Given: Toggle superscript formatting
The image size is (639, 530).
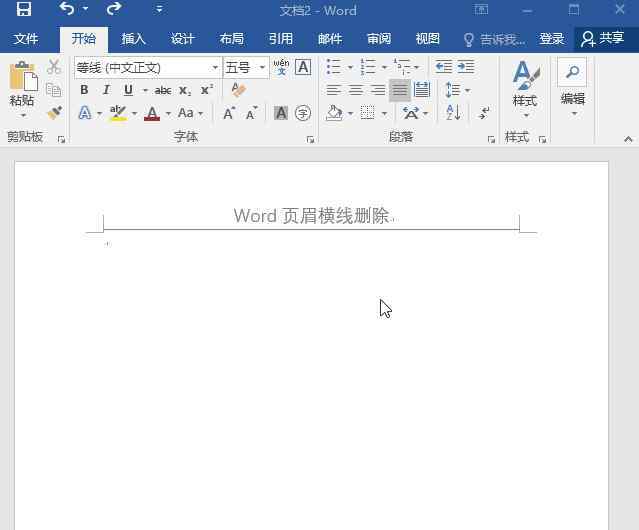Looking at the screenshot, I should point(207,90).
